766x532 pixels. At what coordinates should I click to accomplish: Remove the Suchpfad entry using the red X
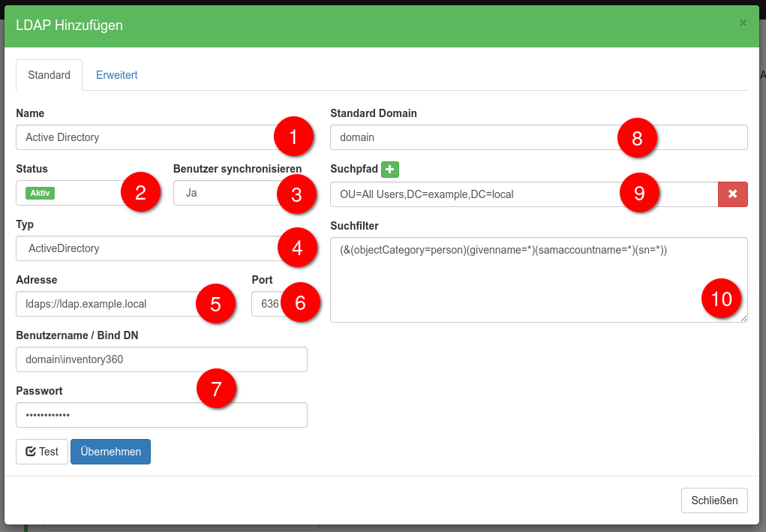pyautogui.click(x=732, y=194)
